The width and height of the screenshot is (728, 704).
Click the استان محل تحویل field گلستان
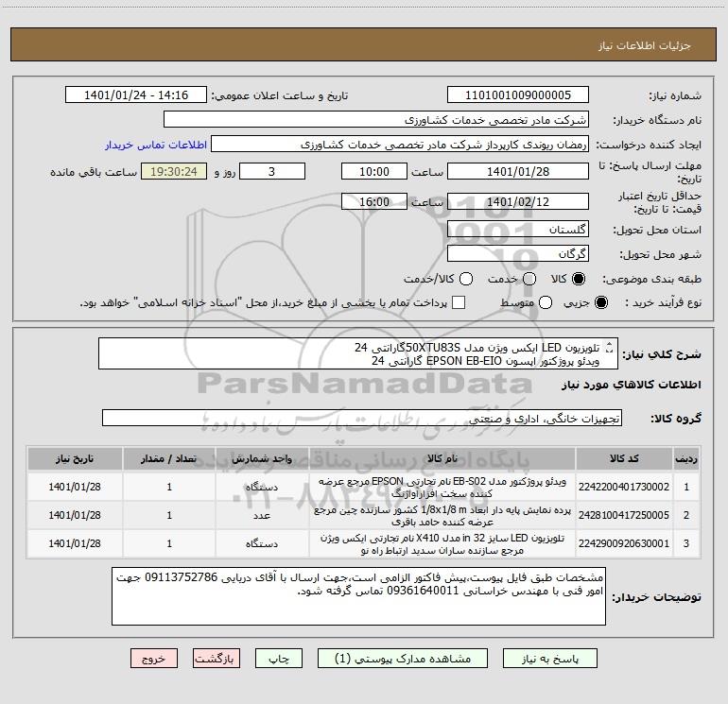tap(518, 229)
